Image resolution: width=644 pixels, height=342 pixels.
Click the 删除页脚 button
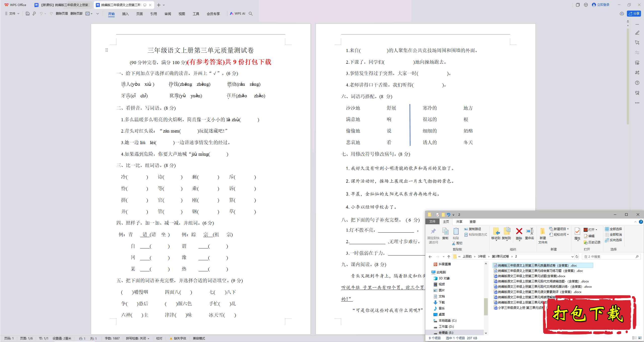pos(76,14)
